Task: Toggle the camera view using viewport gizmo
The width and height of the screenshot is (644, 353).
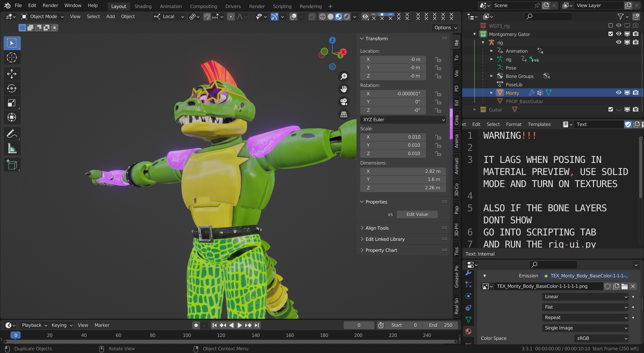Action: pyautogui.click(x=344, y=101)
